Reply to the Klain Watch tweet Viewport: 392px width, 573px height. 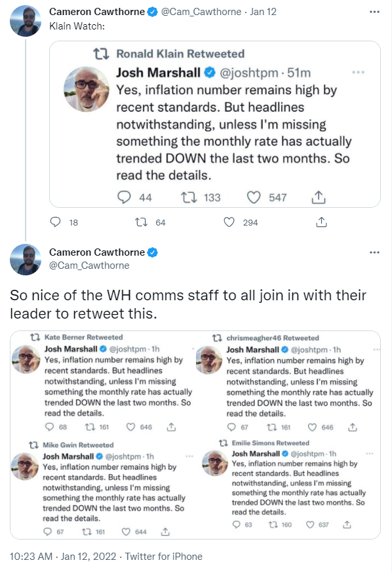pyautogui.click(x=55, y=222)
